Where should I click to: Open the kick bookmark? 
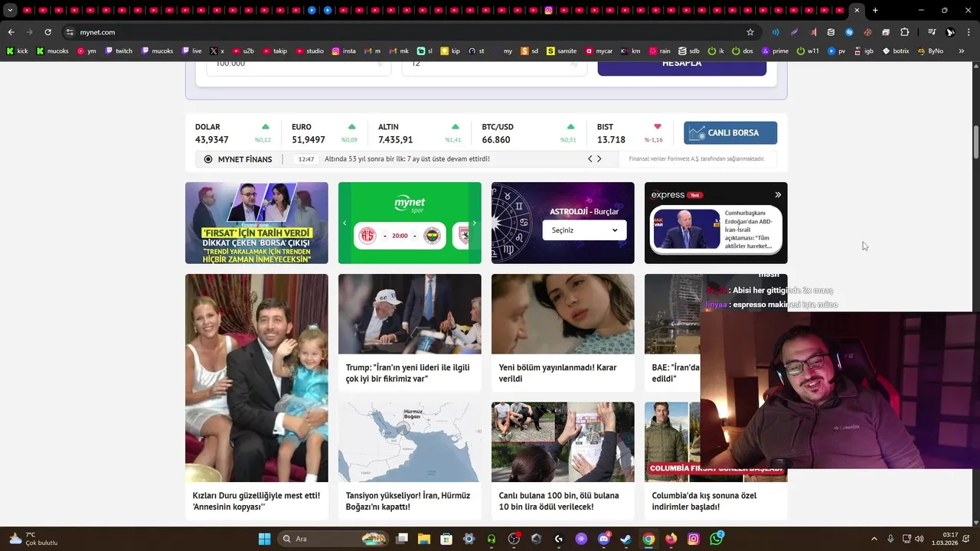pyautogui.click(x=17, y=51)
